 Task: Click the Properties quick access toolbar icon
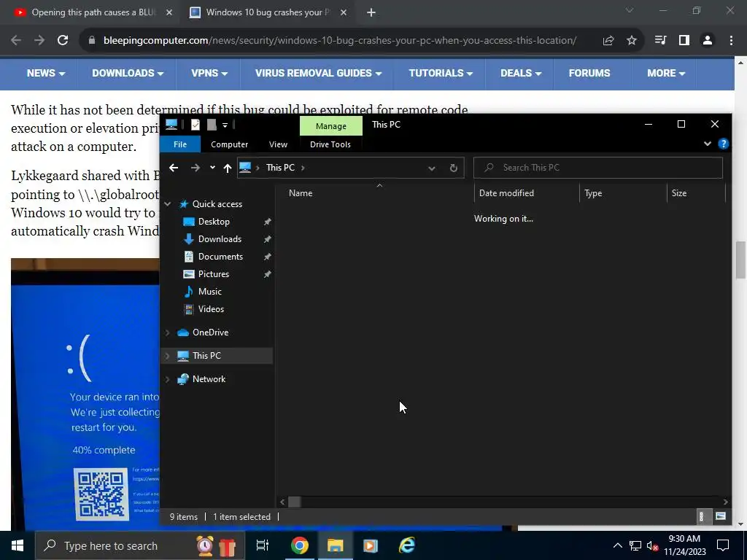(196, 125)
